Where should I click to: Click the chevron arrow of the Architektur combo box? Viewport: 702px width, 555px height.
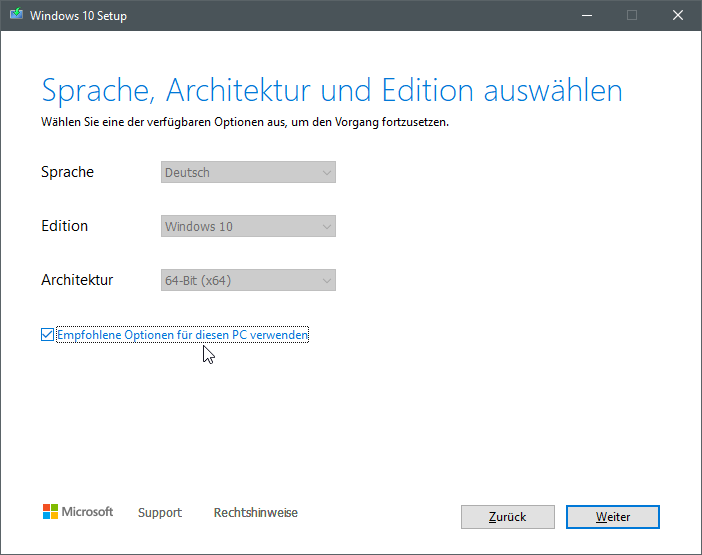pyautogui.click(x=326, y=280)
